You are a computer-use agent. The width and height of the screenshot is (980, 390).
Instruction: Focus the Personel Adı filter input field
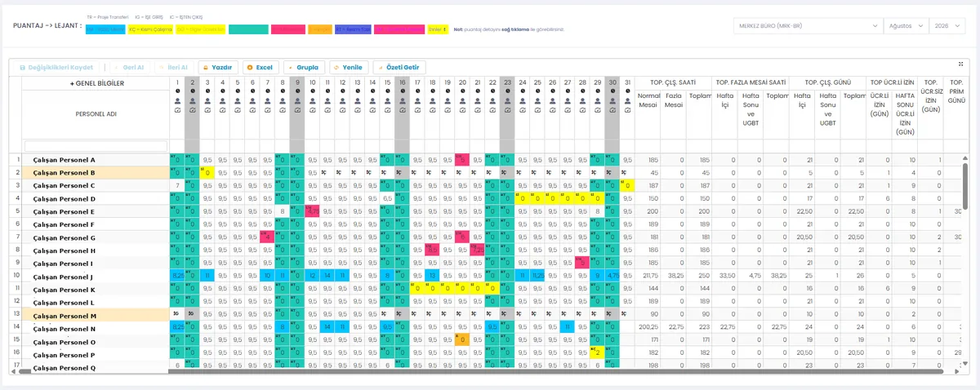[x=96, y=146]
